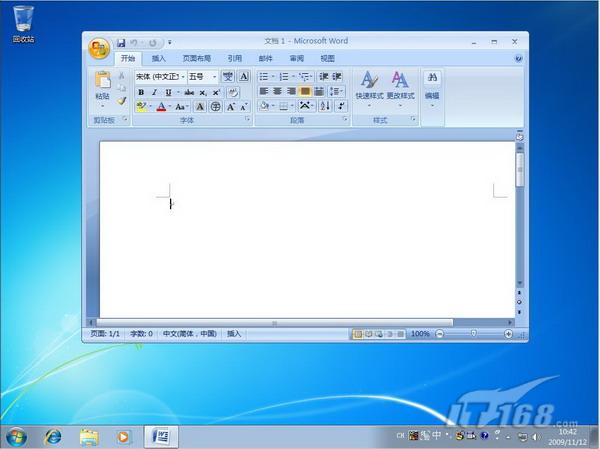Open Customize Quick Access Toolbar arrow
This screenshot has height=449, width=600.
click(170, 42)
